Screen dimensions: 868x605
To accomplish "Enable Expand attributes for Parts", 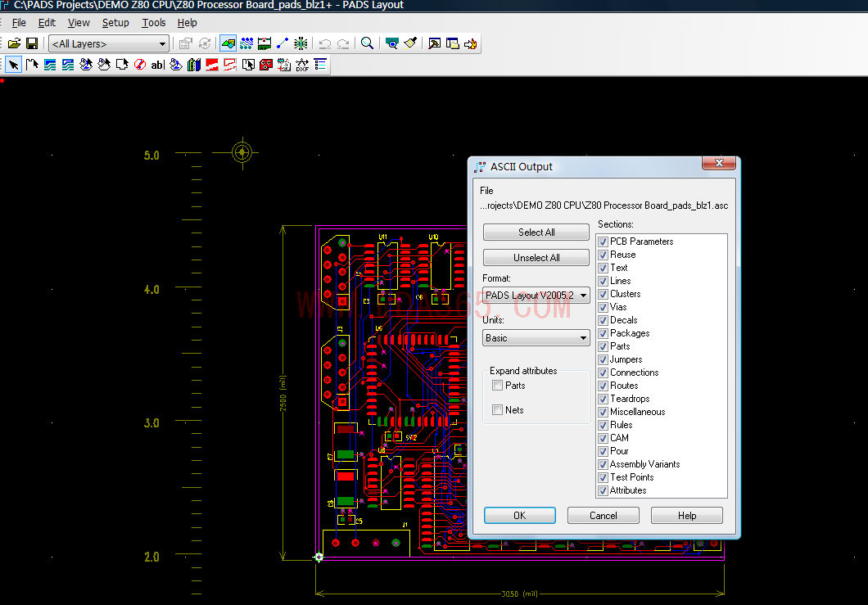I will 498,386.
